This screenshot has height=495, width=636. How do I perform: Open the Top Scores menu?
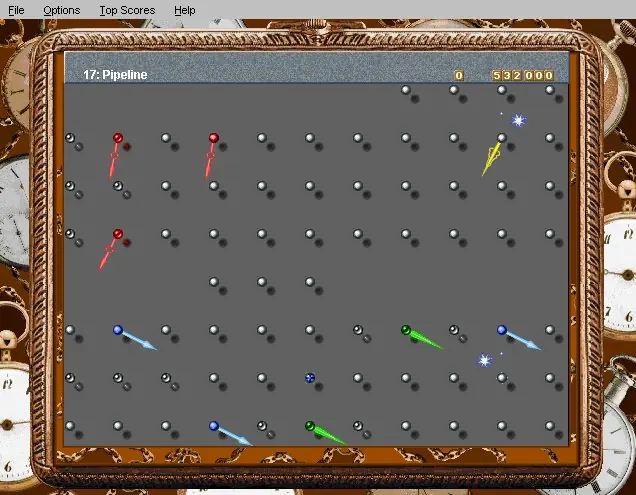point(127,9)
